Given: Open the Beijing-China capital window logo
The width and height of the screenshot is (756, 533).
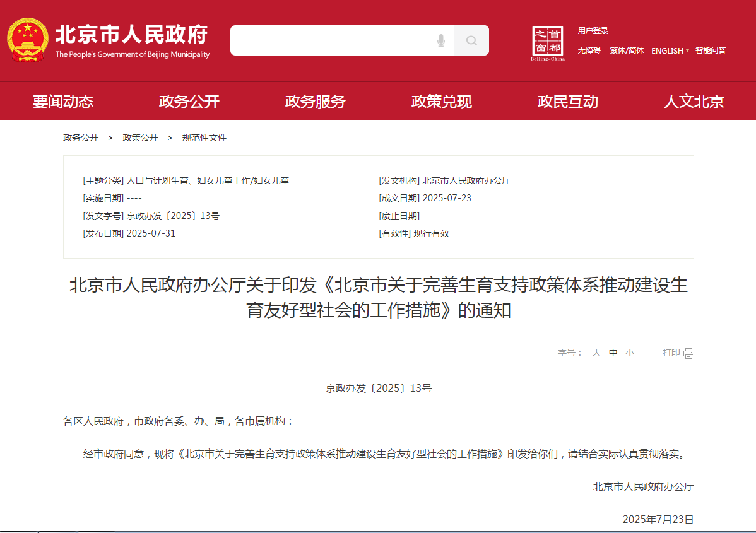Looking at the screenshot, I should pos(547,43).
